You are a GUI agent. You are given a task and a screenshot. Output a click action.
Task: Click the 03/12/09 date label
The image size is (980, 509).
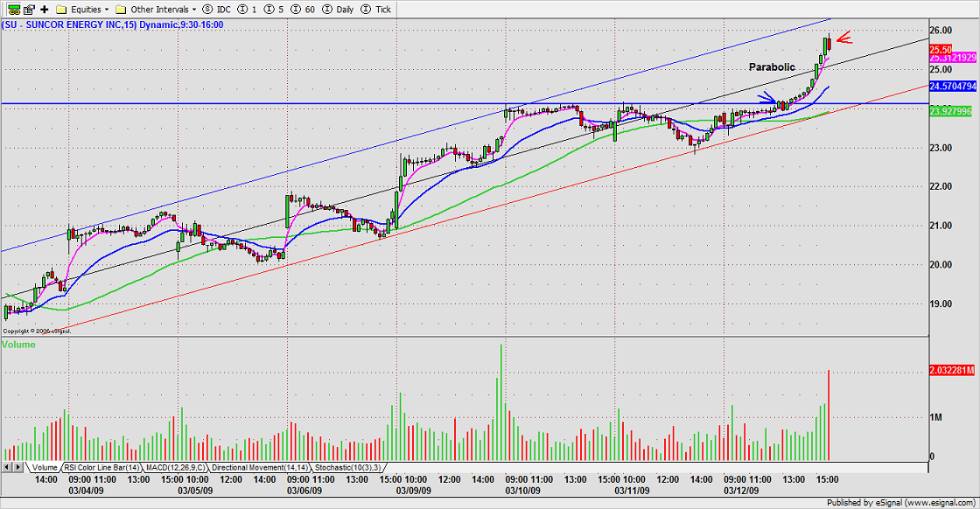click(x=741, y=491)
